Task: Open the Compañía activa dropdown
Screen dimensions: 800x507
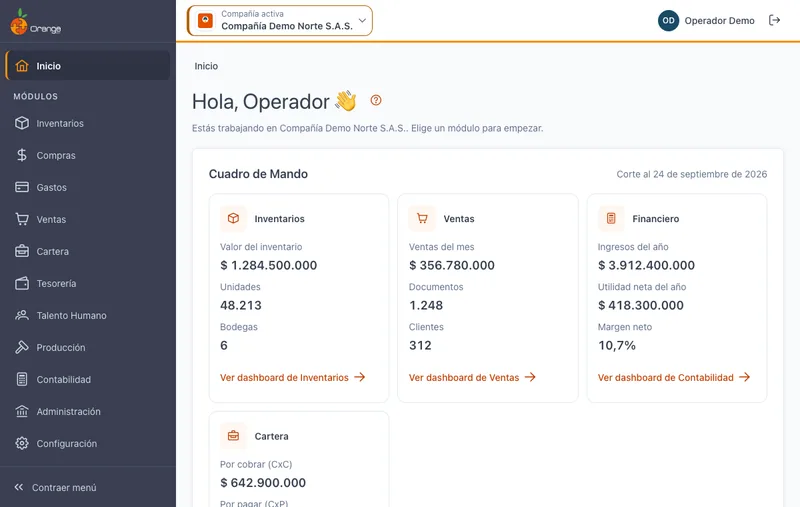Action: pyautogui.click(x=280, y=20)
